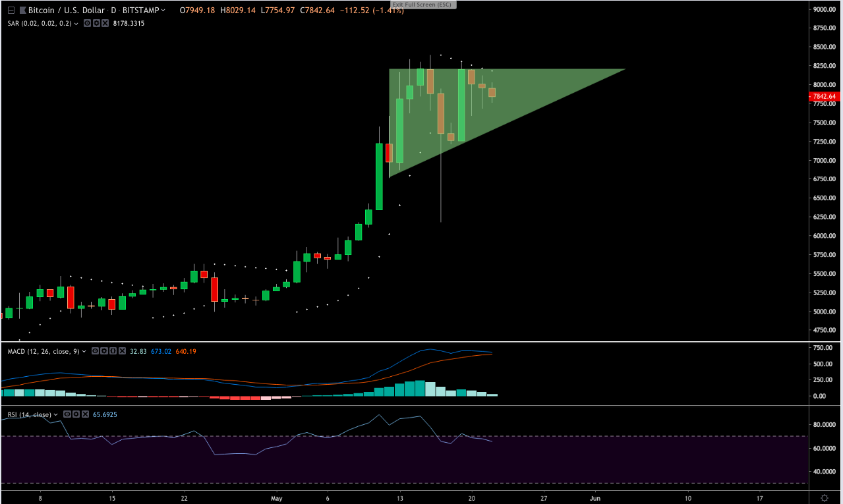Hide the SAR indicator with its eye icon
The image size is (843, 504).
click(x=87, y=23)
